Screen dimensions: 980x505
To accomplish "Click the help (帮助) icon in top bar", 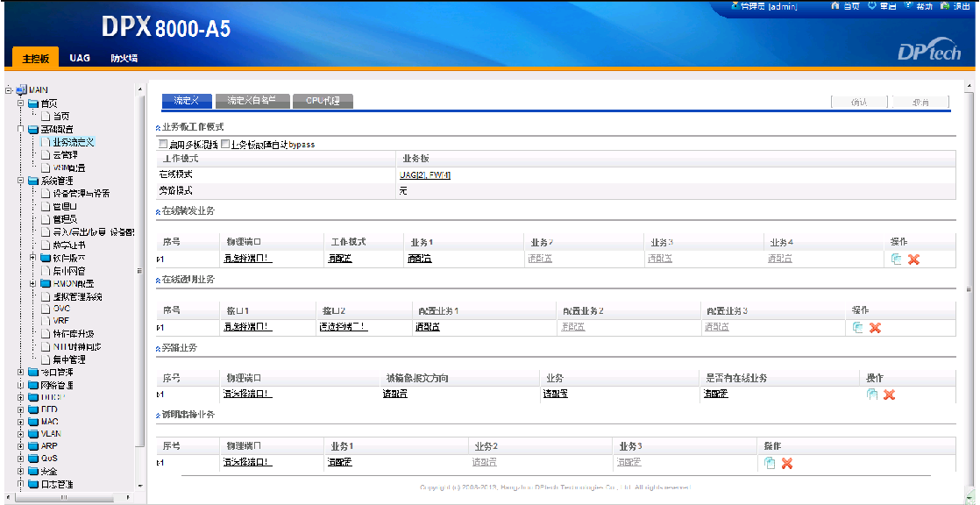I will point(907,6).
